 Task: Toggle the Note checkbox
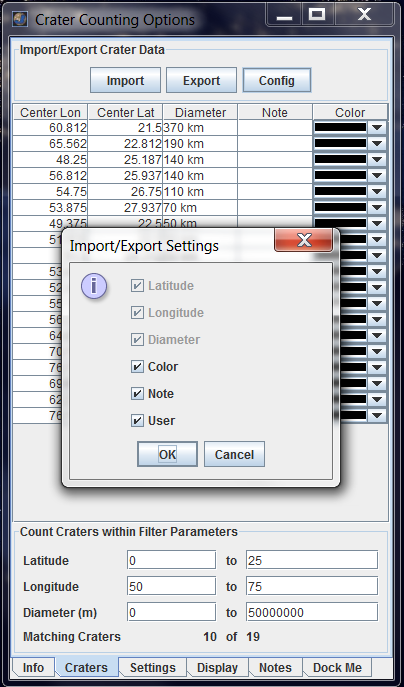(137, 394)
